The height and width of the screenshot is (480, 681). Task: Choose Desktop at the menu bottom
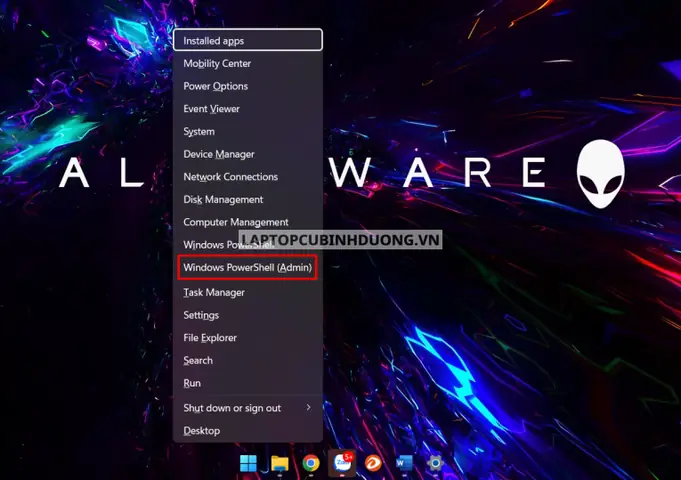tap(248, 430)
